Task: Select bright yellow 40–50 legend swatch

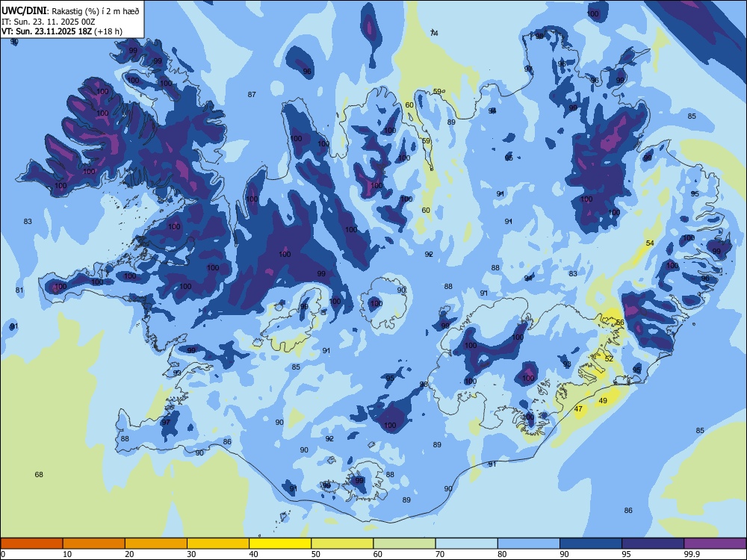Action: pyautogui.click(x=280, y=544)
